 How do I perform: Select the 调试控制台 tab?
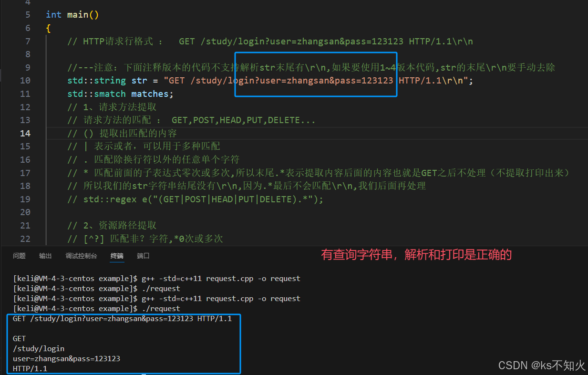click(x=81, y=256)
